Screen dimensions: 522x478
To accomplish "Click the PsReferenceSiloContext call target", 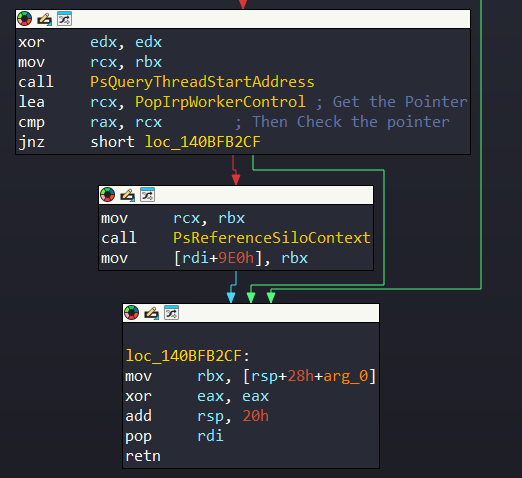I will [x=272, y=238].
